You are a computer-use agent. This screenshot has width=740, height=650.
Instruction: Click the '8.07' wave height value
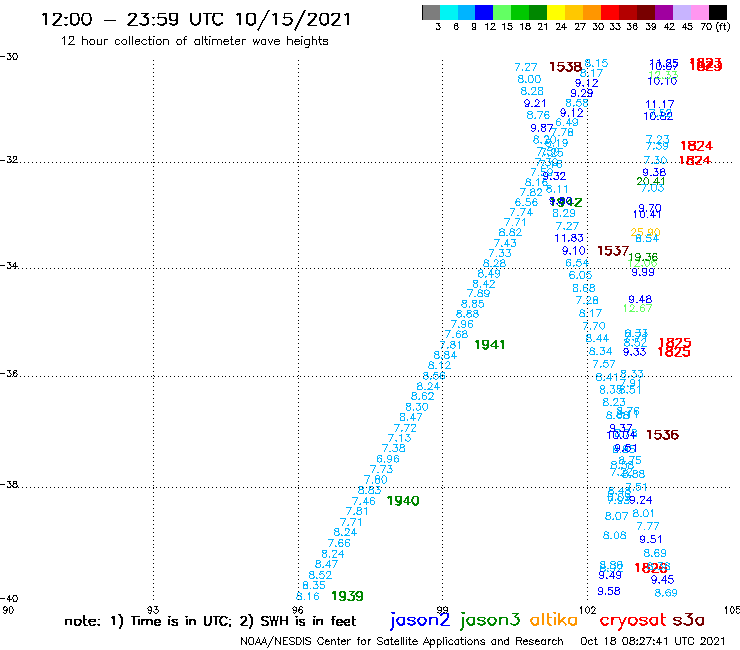(x=616, y=516)
